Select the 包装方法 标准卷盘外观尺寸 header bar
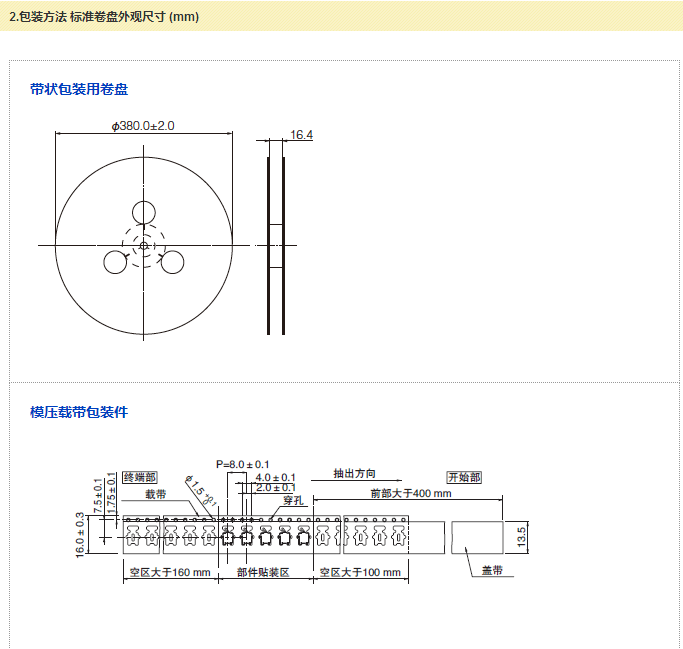 [340, 17]
